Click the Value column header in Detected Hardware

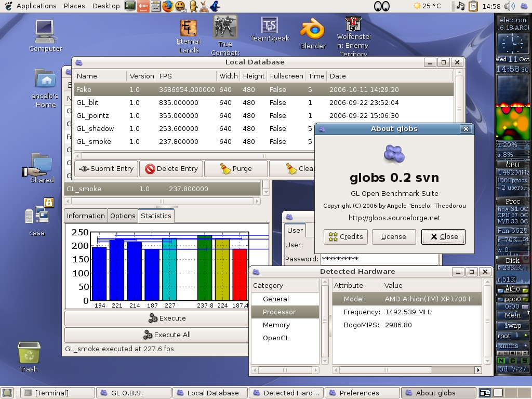click(432, 285)
